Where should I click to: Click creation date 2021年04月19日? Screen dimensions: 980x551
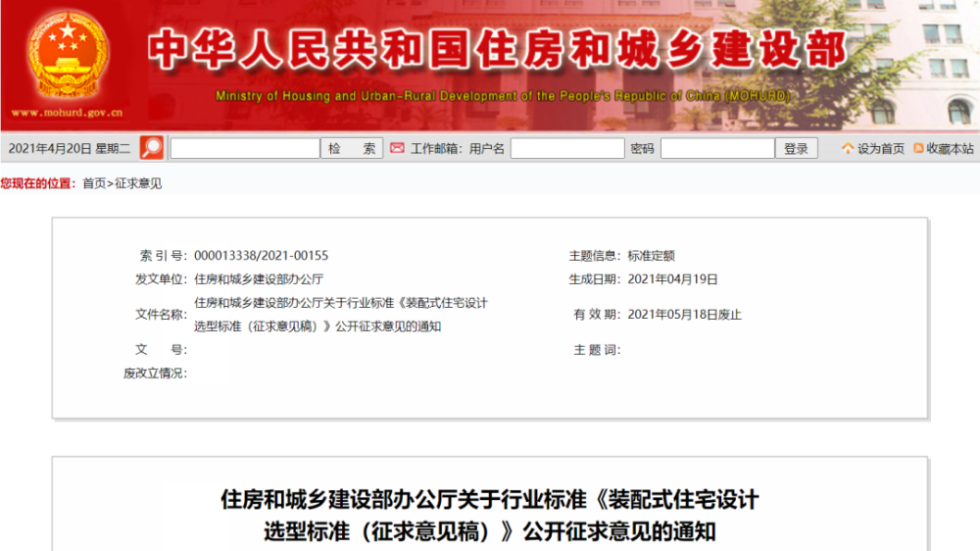pyautogui.click(x=672, y=279)
